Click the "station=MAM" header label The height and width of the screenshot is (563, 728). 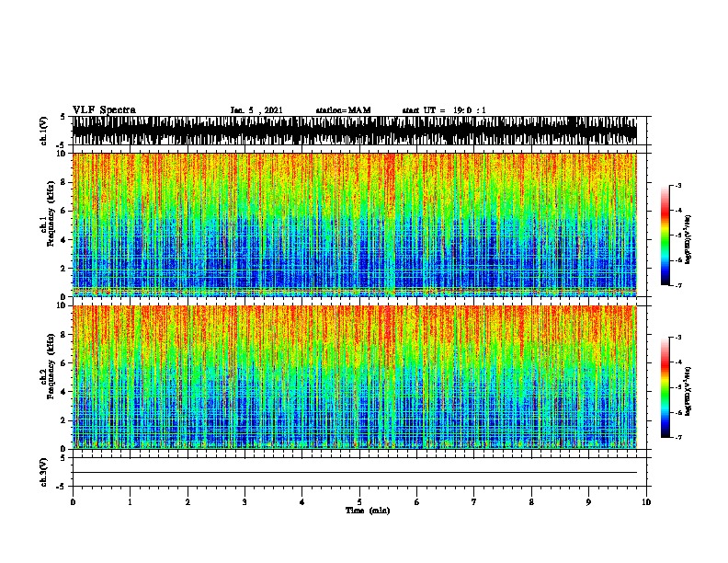pos(343,110)
